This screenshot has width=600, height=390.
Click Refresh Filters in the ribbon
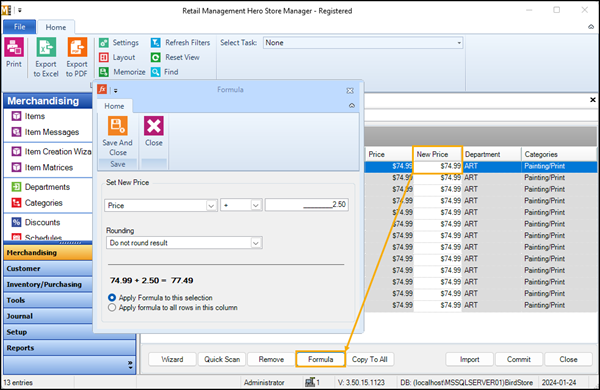pos(181,43)
